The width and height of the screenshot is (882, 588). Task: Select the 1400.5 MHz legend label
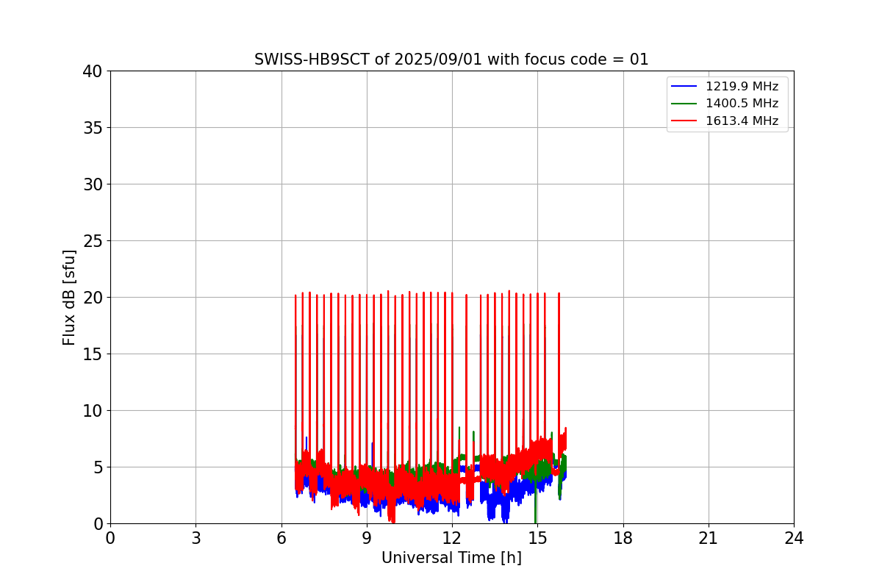point(742,104)
